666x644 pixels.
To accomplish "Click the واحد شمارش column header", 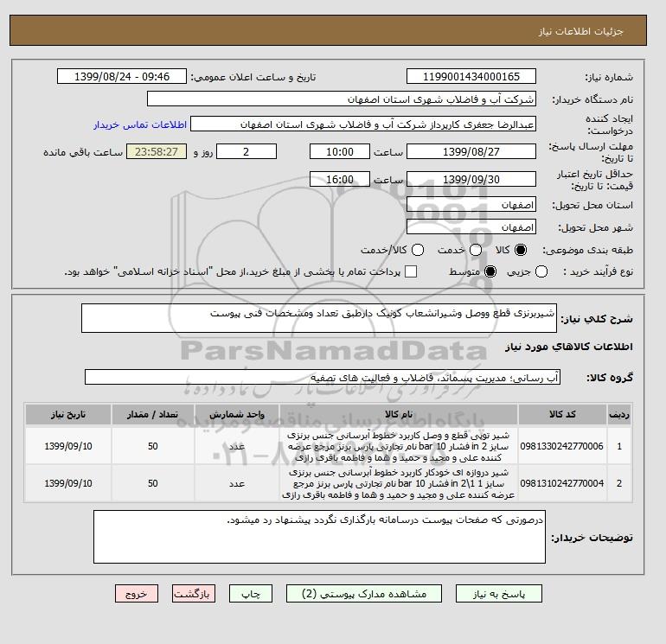I will 237,414.
